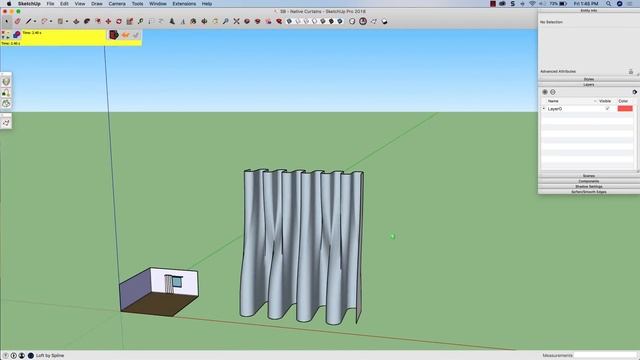Open the Layers panel details arrow menu
Image resolution: width=640 pixels, height=360 pixels.
634,92
